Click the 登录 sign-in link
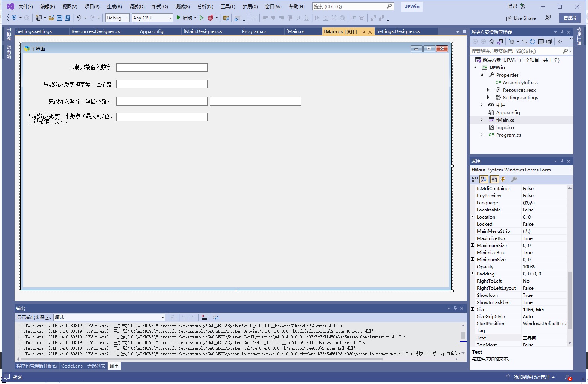588x384 pixels. pyautogui.click(x=513, y=6)
